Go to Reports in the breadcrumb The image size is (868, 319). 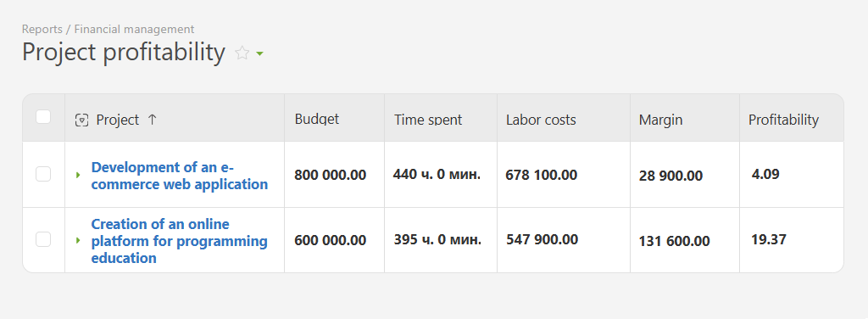coord(42,30)
